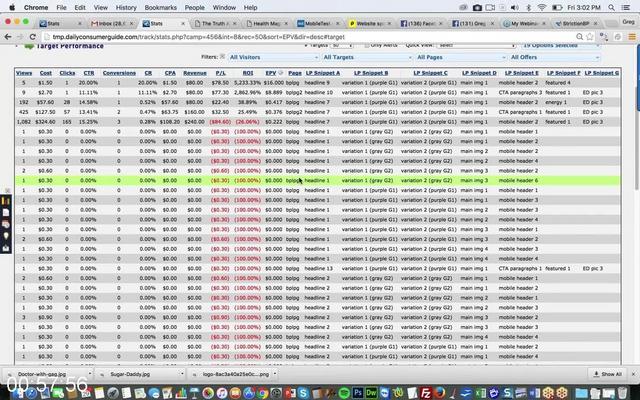Open the Bookmarks menu

[x=160, y=7]
